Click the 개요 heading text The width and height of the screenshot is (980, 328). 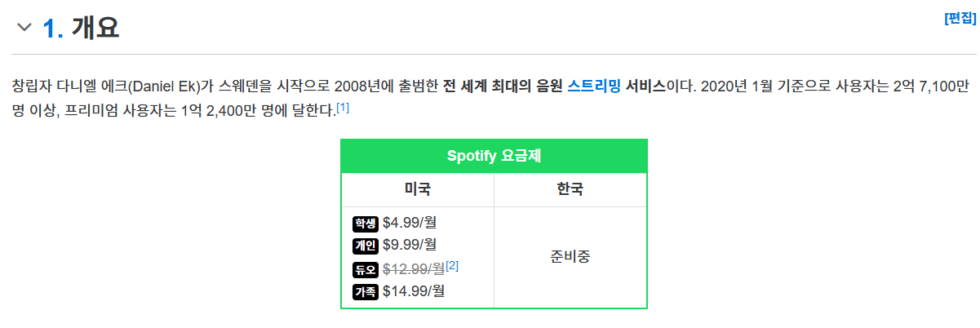(95, 28)
